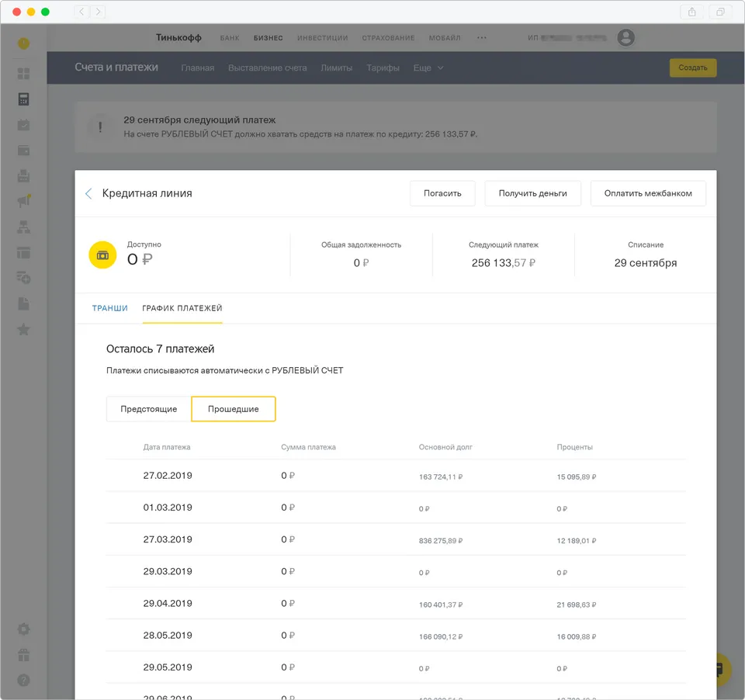The image size is (745, 700).
Task: Click the Счета и платежи heading
Action: [x=116, y=67]
